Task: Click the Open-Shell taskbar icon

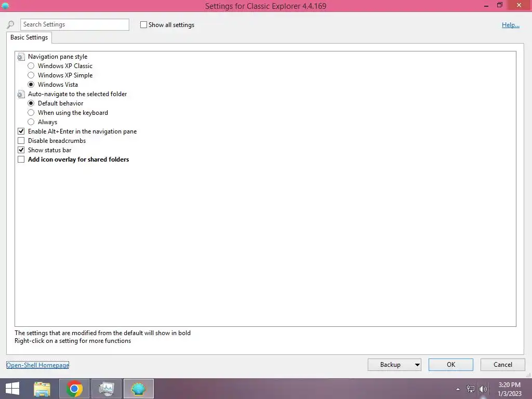Action: click(138, 389)
